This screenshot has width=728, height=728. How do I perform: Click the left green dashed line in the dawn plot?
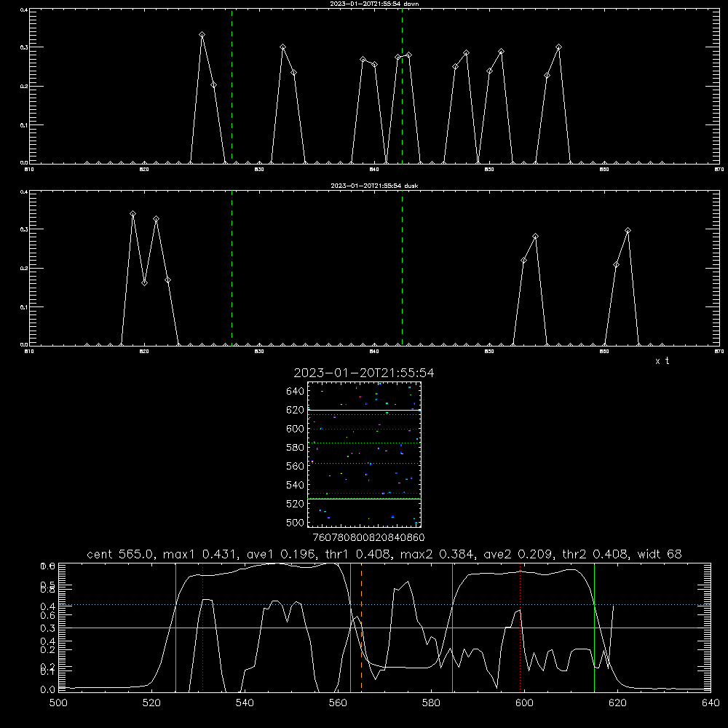click(232, 86)
